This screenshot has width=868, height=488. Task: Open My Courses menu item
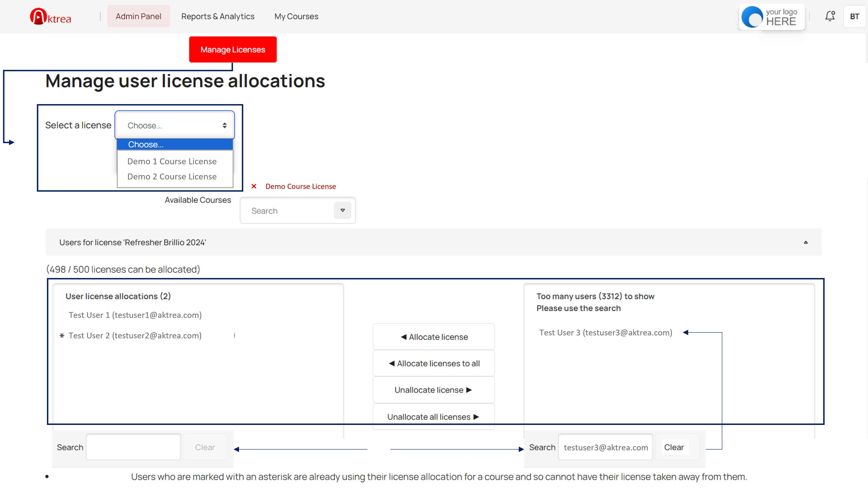[296, 17]
